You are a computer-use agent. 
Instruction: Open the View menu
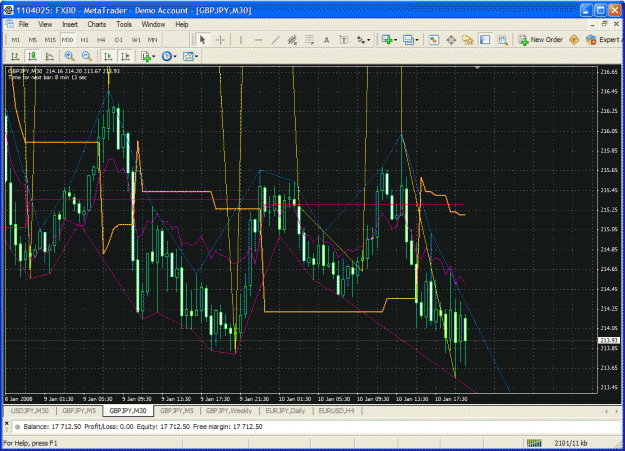pos(45,24)
